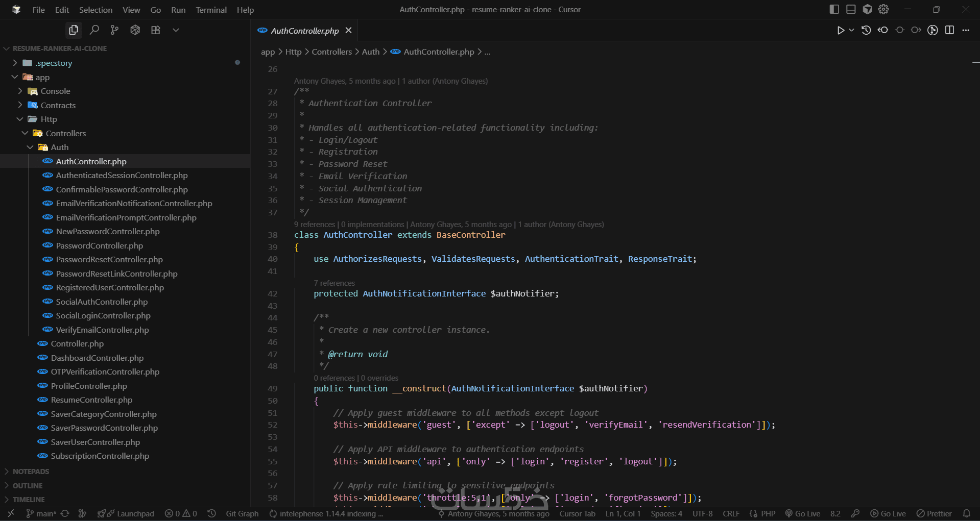Viewport: 980px width, 521px height.
Task: Change encoding via UTF-8 status item
Action: pos(703,513)
